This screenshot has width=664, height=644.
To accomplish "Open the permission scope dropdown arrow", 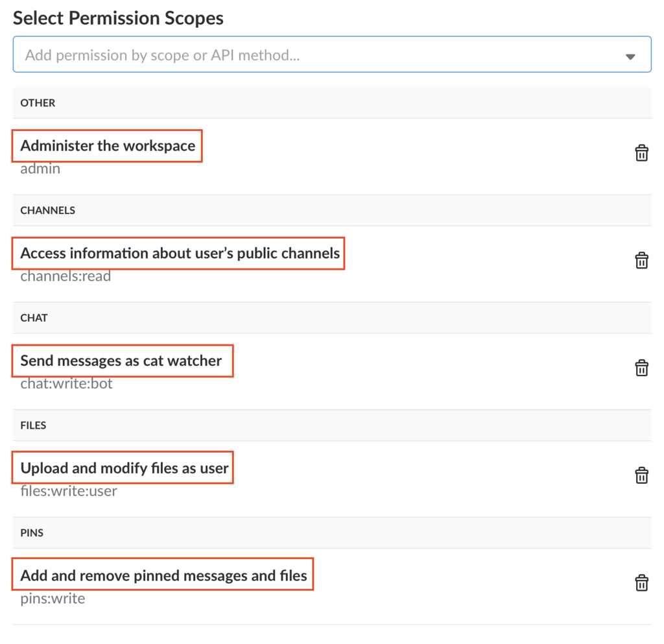I will coord(630,56).
